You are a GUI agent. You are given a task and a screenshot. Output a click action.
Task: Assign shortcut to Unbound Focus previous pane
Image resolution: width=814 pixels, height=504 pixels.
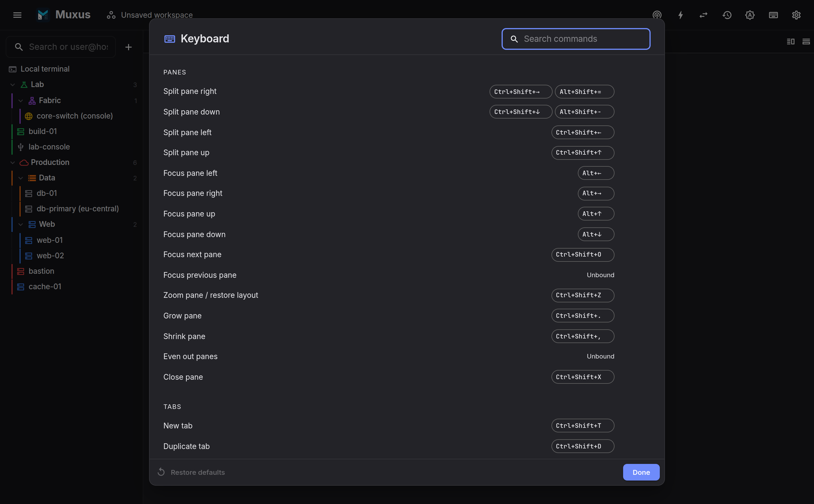pos(600,275)
